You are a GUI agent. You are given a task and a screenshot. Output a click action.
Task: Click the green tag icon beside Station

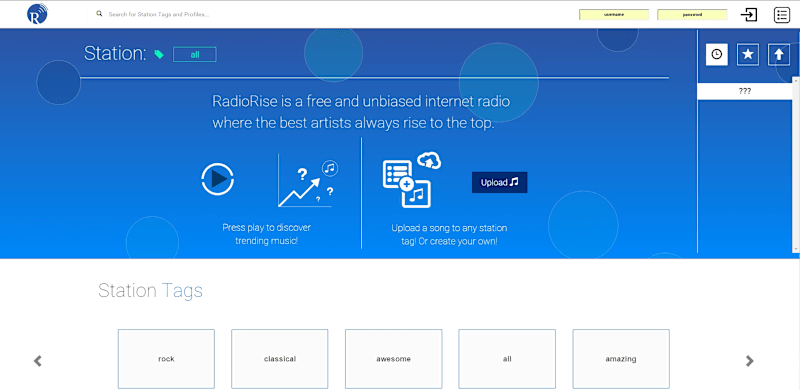tap(159, 54)
